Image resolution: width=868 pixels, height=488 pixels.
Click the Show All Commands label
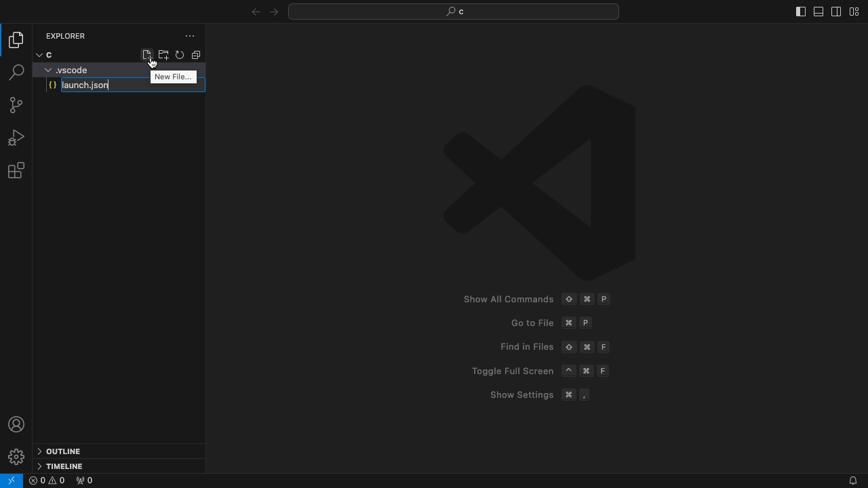coord(509,299)
